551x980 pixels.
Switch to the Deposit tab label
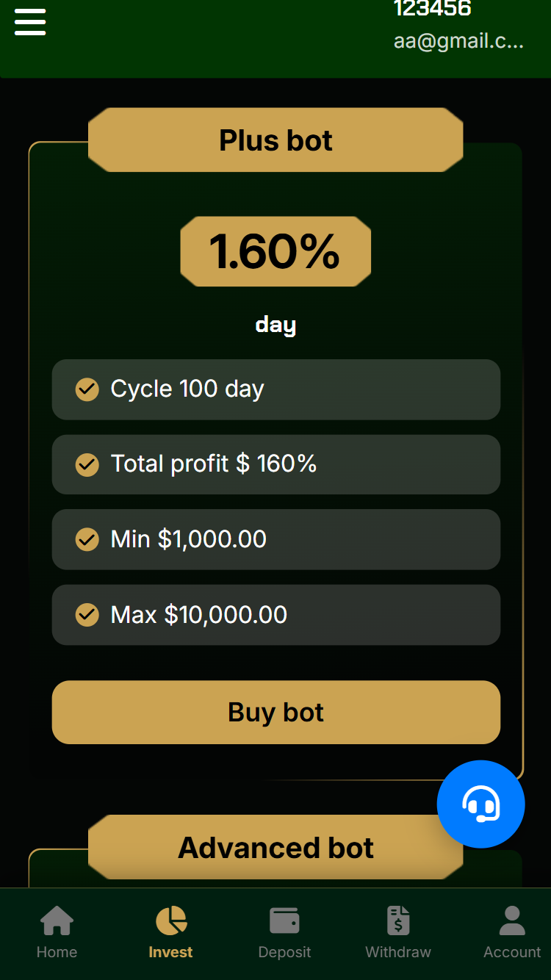click(x=284, y=952)
